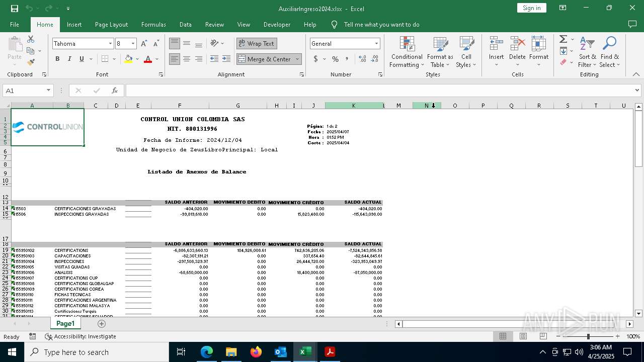Expand the formula bar

(x=637, y=90)
